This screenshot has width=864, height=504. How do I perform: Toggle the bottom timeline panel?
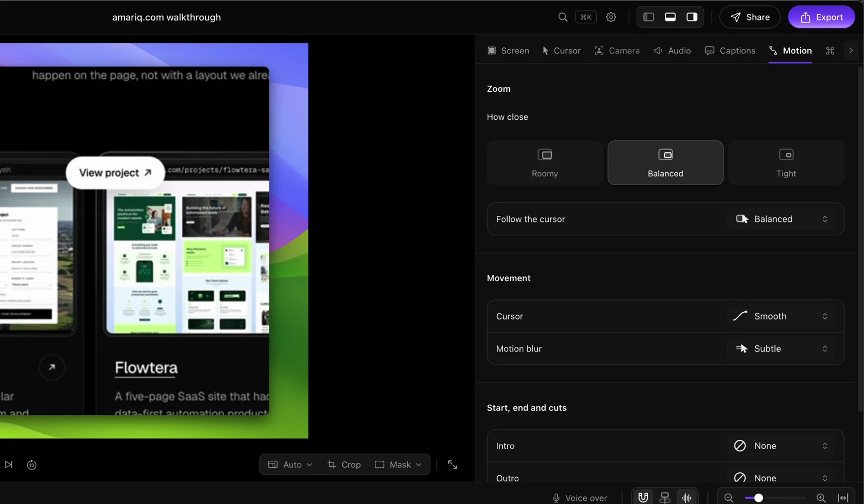(x=670, y=17)
